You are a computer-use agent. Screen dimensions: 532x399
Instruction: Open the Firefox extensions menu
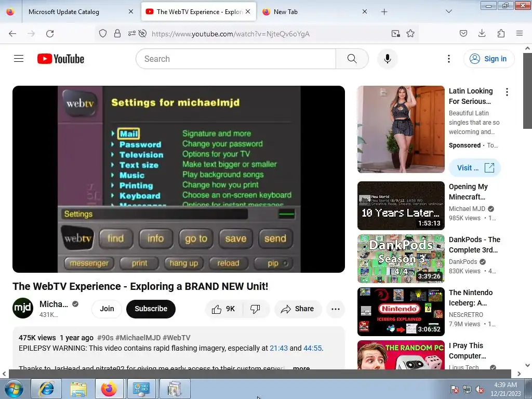[501, 33]
